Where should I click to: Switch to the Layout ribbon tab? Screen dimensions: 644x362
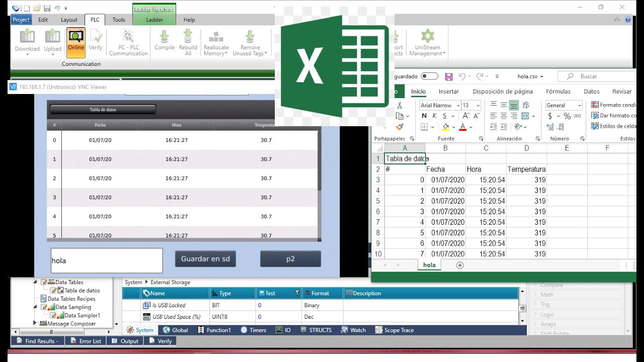[x=69, y=20]
